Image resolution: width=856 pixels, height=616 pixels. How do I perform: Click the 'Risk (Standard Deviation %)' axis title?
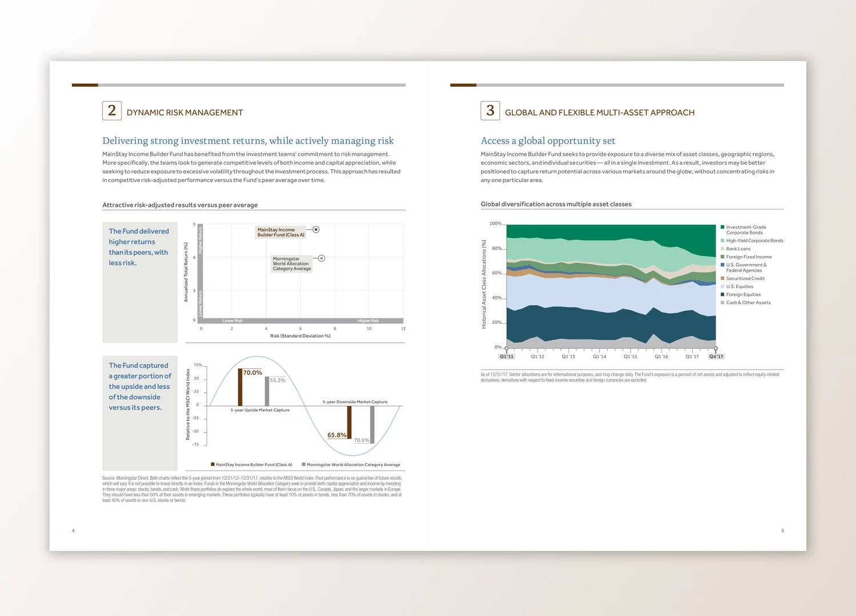[x=300, y=336]
